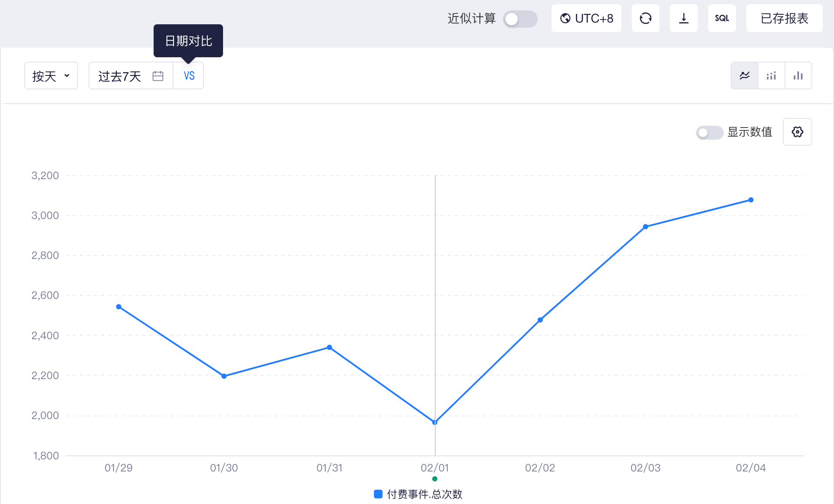Click the VS date comparison button
The image size is (834, 504).
coord(189,75)
